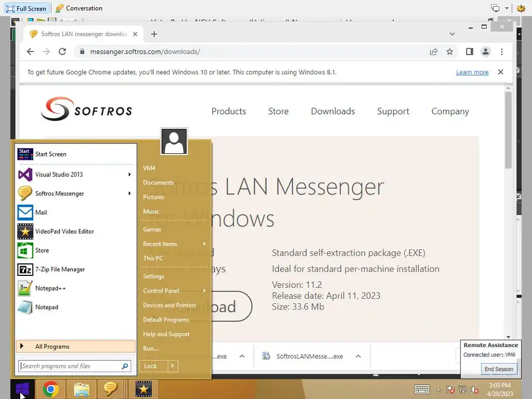Click the search magnifier in Start menu
Viewport: 532px width, 399px height.
[x=125, y=366]
